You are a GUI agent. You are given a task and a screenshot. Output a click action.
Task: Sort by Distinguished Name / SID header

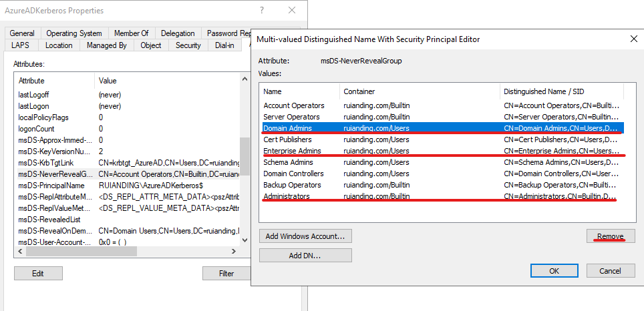(562, 91)
